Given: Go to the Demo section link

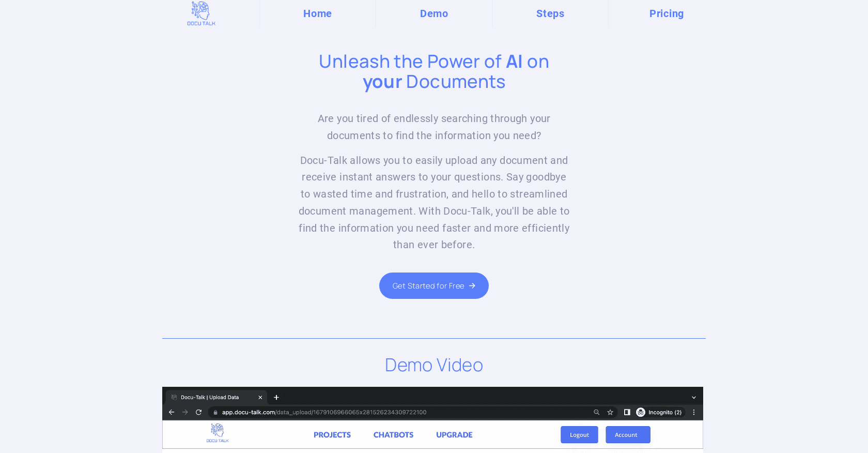Looking at the screenshot, I should tap(434, 13).
